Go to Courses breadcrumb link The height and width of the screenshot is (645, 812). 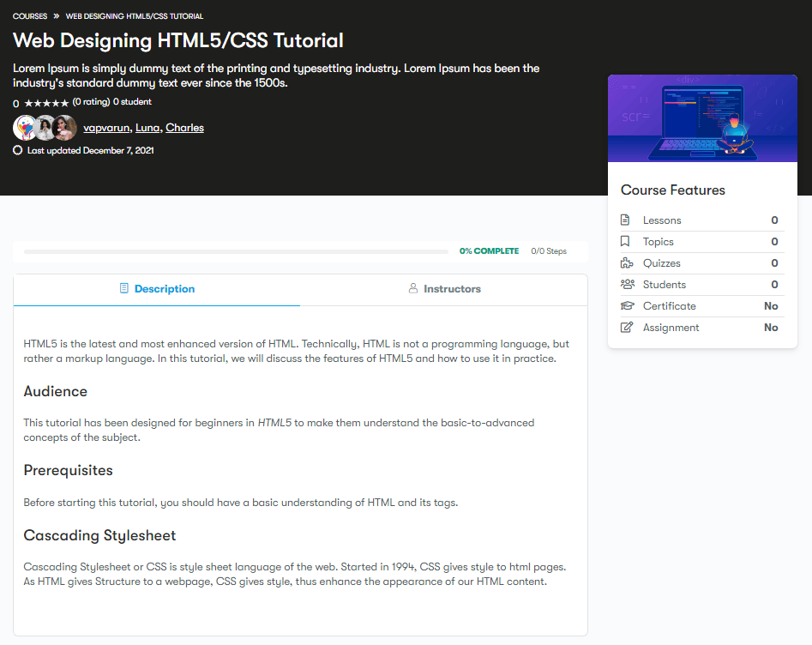30,16
